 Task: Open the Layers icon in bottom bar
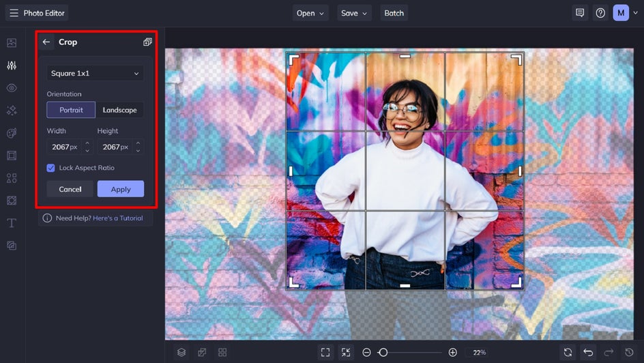181,352
